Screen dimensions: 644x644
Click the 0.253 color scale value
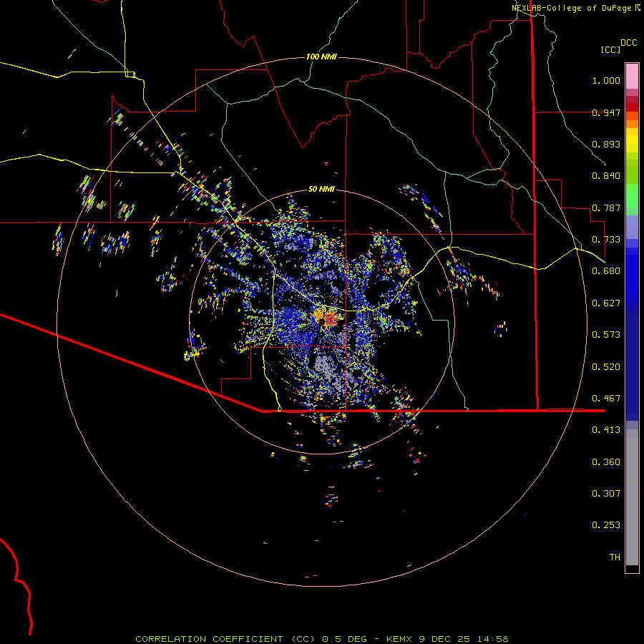[x=606, y=525]
